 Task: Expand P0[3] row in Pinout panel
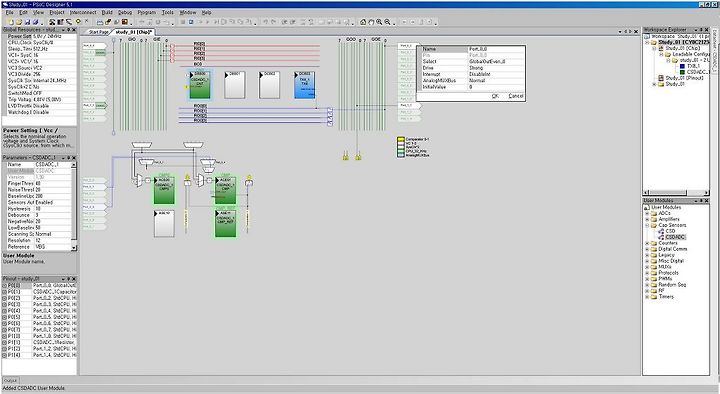click(5, 304)
